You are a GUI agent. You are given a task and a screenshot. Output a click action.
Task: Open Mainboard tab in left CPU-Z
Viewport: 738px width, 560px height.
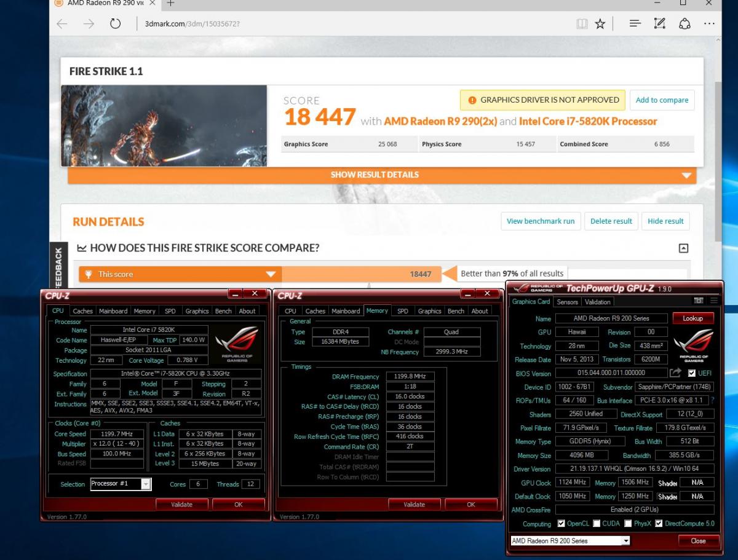click(x=113, y=311)
